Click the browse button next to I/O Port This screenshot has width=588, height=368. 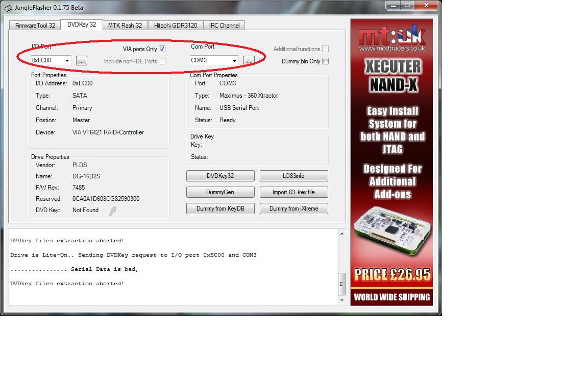pos(81,60)
